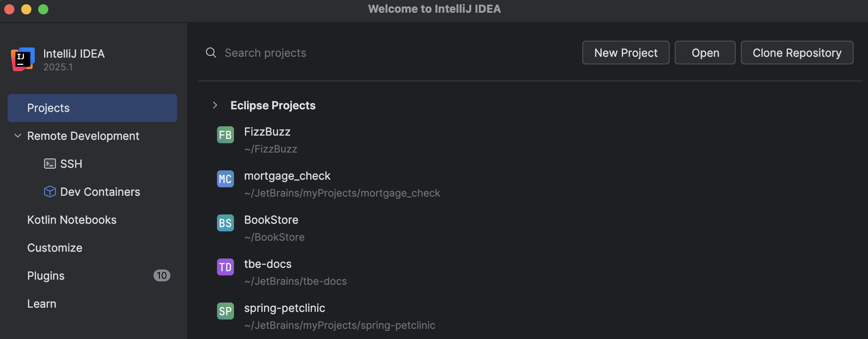Screen dimensions: 868x339
Task: Click the mortgage_check MC project icon
Action: (225, 179)
